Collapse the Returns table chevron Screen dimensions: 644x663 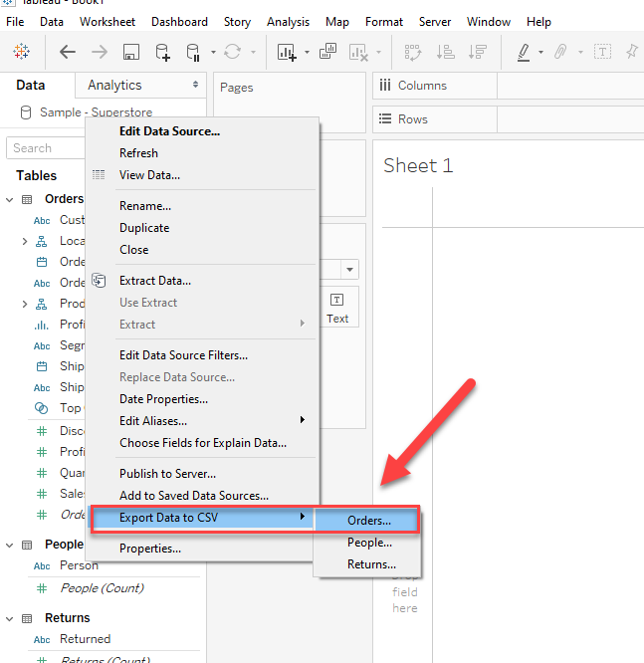click(9, 619)
